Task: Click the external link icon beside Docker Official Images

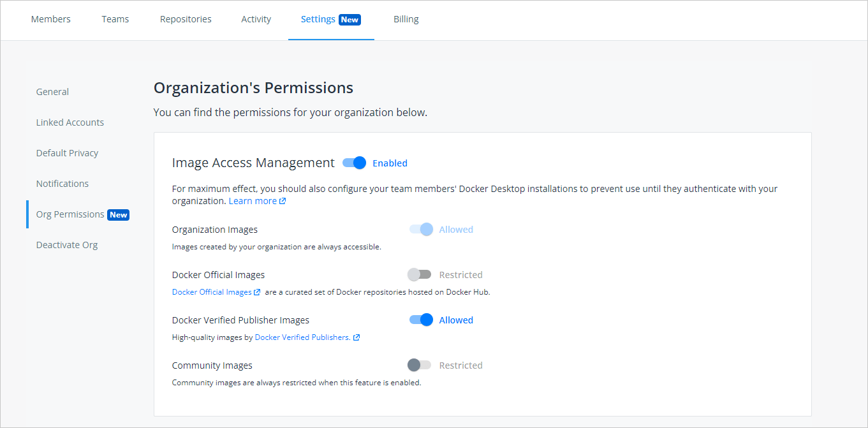Action: click(x=258, y=291)
